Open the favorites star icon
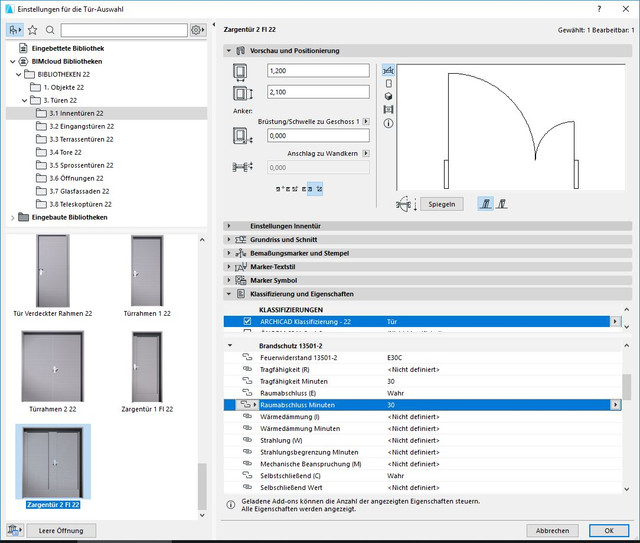This screenshot has width=640, height=543. 33,30
